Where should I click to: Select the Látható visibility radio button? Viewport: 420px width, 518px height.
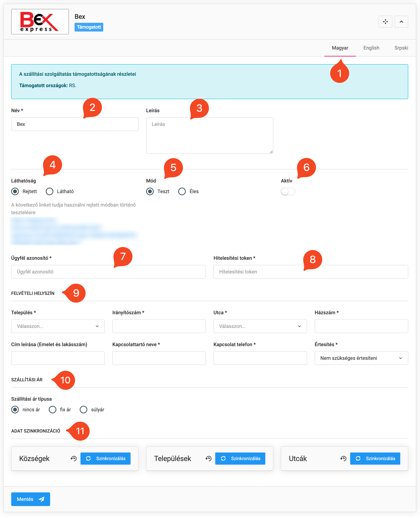(50, 191)
